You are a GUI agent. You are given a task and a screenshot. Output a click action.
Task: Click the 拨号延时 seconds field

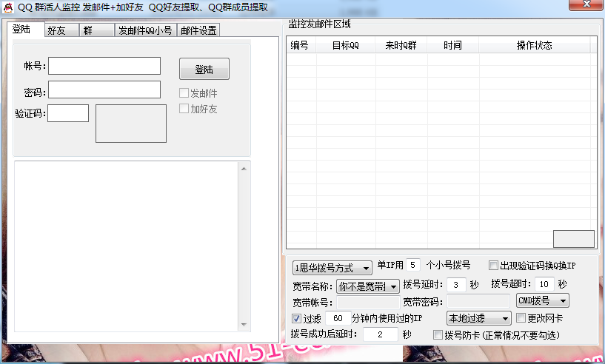click(456, 285)
